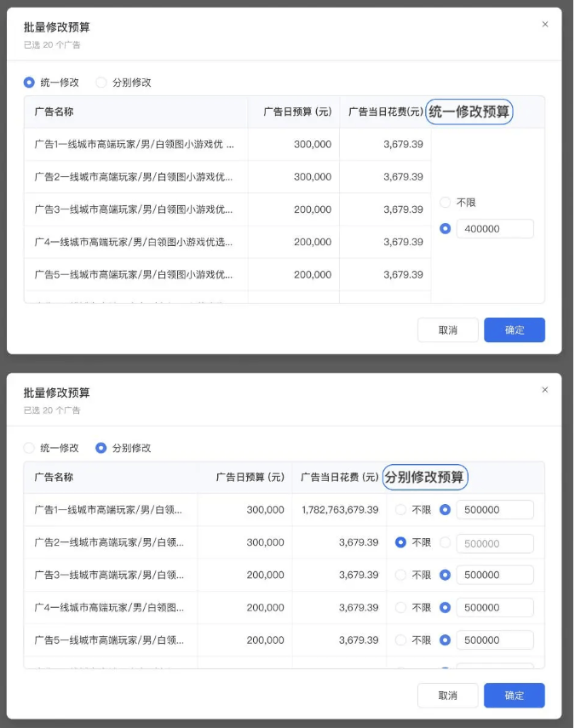The image size is (575, 728).
Task: Click 确定 in the bottom dialog
Action: pyautogui.click(x=515, y=695)
